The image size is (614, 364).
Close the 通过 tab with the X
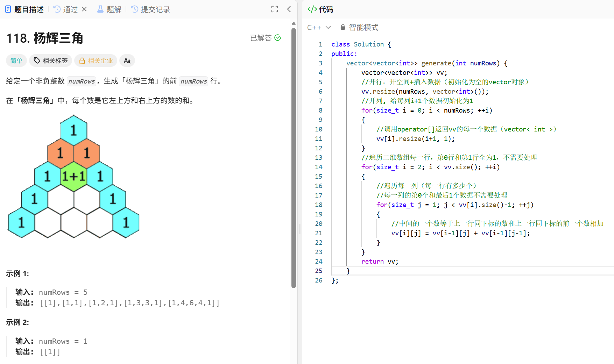84,9
